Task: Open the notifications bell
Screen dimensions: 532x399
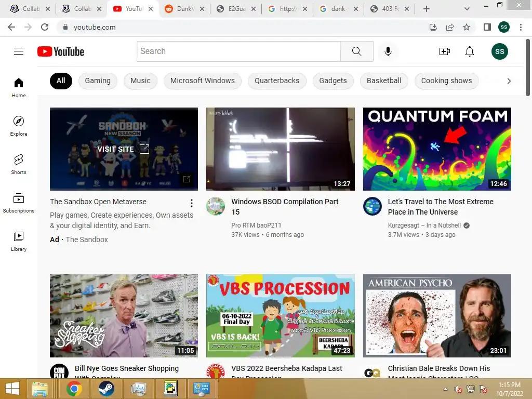Action: (469, 51)
